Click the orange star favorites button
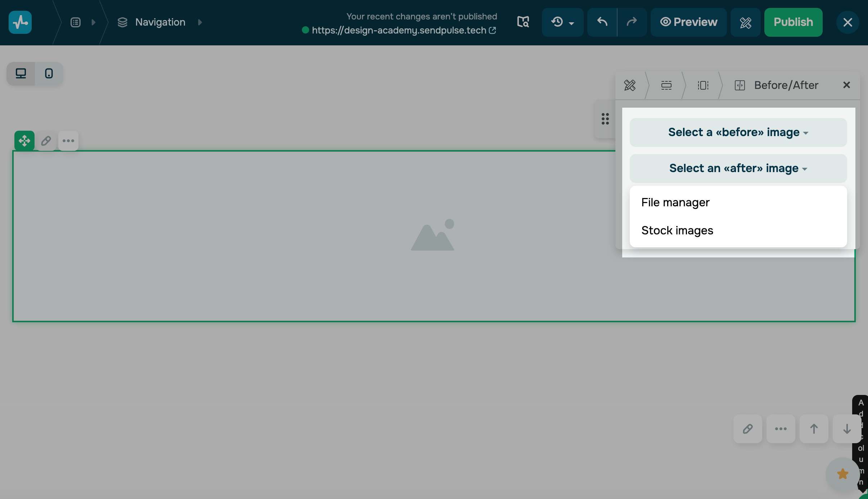Image resolution: width=868 pixels, height=499 pixels. tap(842, 474)
